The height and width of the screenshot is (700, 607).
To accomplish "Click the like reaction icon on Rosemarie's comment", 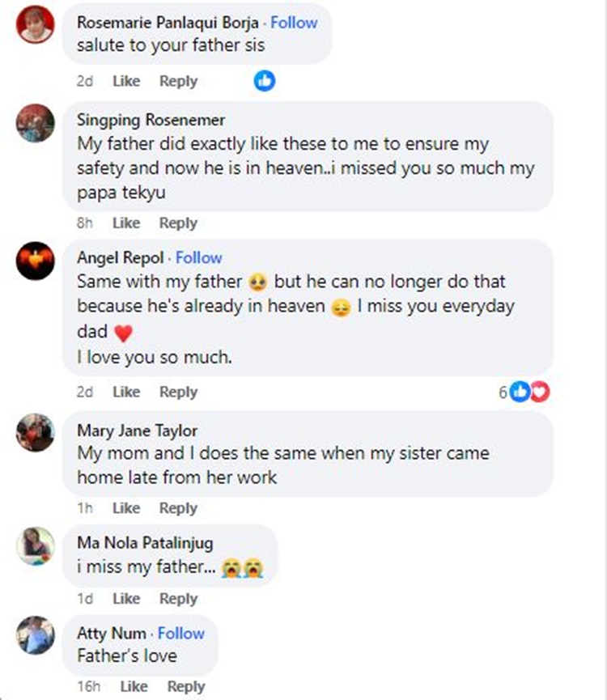I will (265, 81).
